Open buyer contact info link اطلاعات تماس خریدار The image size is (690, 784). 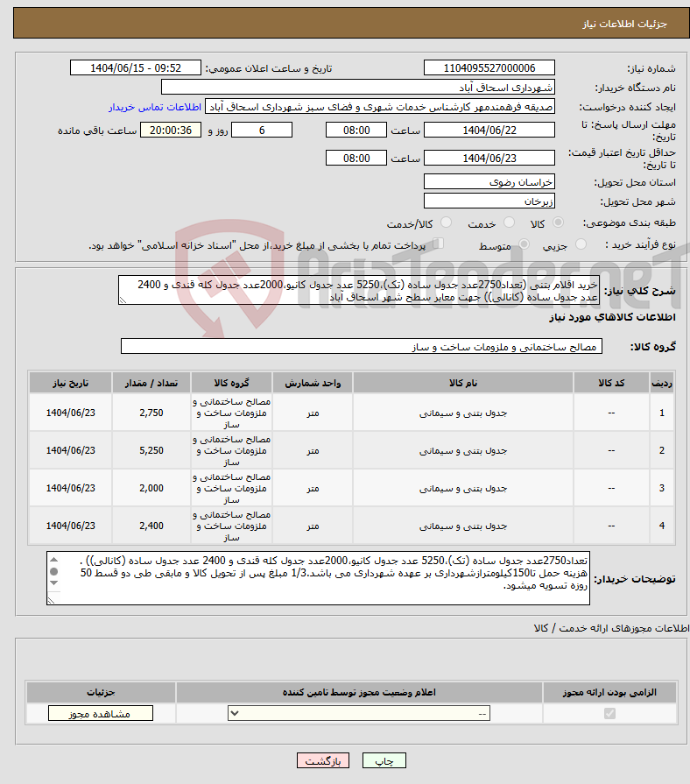point(155,107)
